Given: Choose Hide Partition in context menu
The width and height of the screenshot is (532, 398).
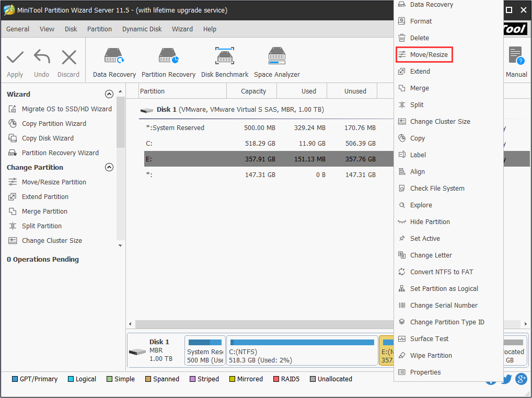Looking at the screenshot, I should [448, 221].
